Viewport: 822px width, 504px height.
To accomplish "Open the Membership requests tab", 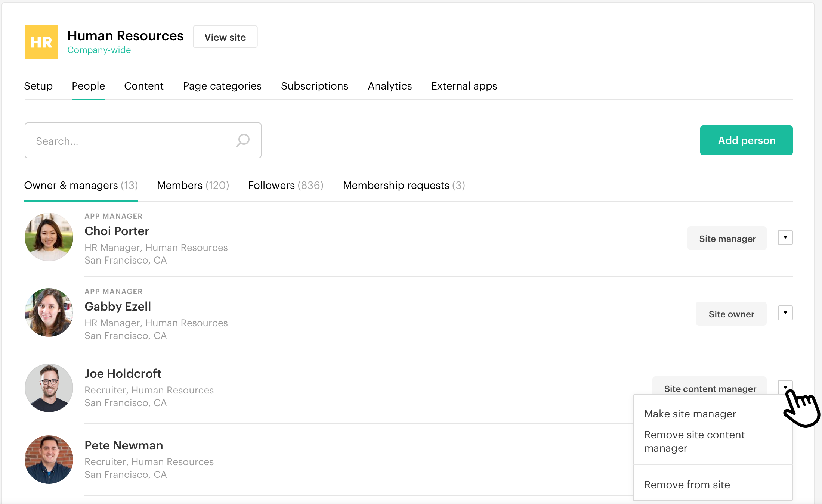I will [404, 185].
